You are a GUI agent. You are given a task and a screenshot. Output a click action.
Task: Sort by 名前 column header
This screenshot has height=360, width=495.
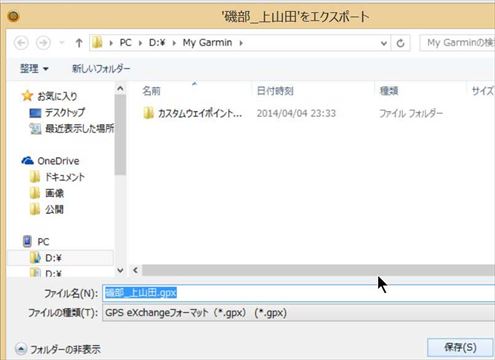pos(151,91)
